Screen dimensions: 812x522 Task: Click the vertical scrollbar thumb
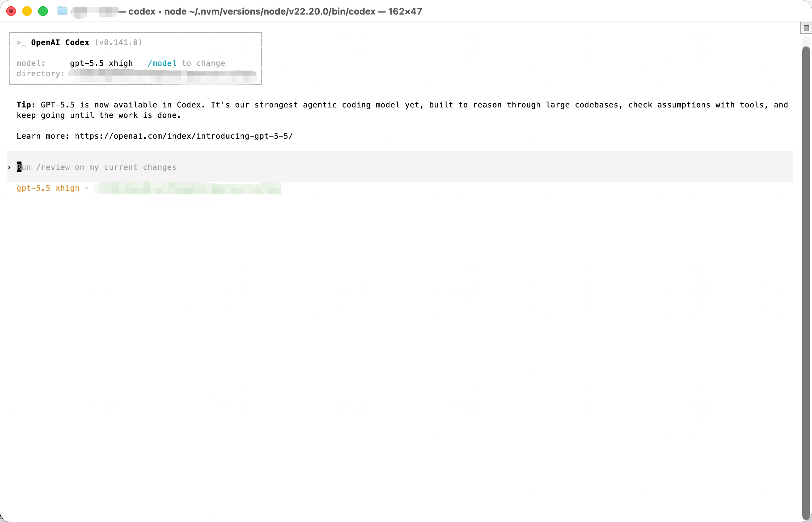click(x=806, y=282)
